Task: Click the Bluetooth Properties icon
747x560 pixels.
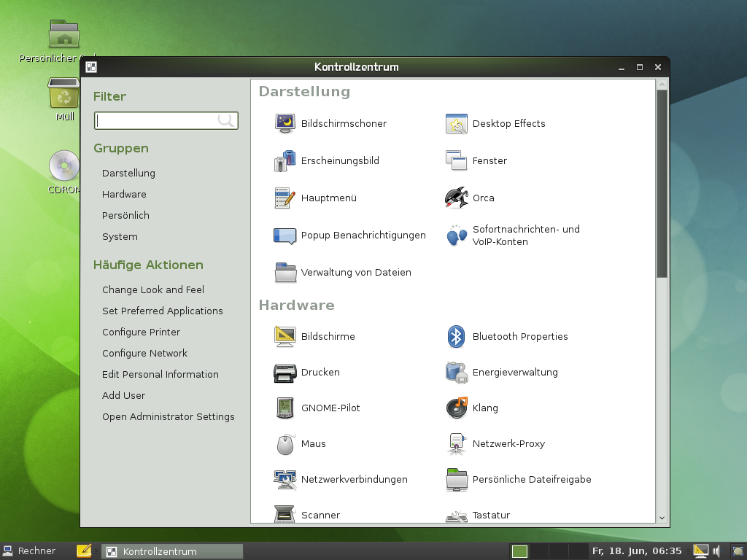Action: click(x=456, y=336)
